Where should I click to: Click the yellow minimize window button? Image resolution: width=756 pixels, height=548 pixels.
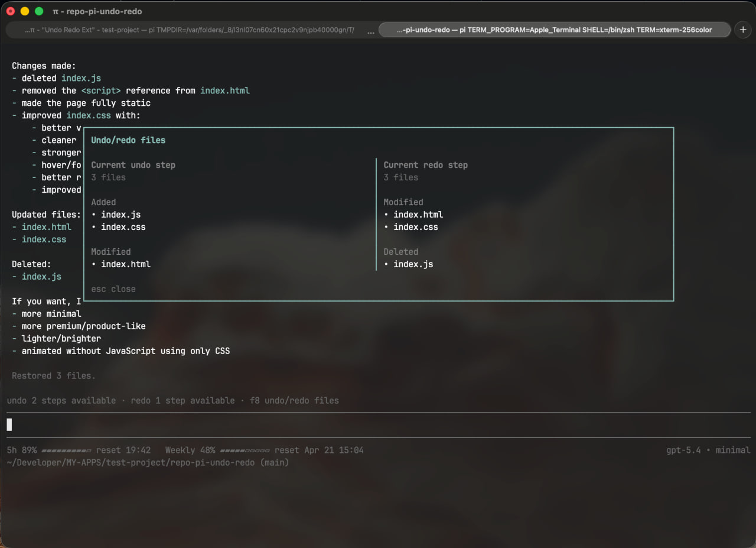click(25, 11)
